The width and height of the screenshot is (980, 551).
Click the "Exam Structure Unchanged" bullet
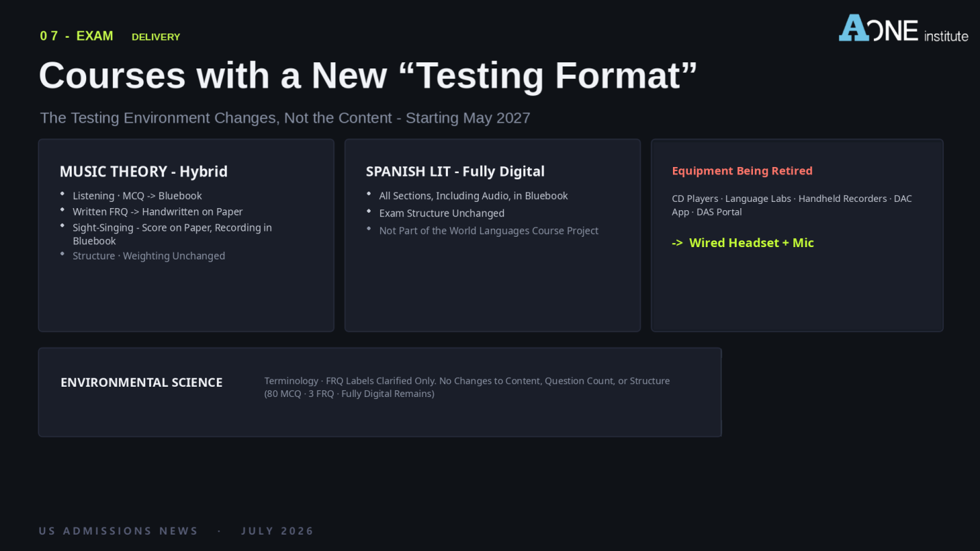[442, 213]
